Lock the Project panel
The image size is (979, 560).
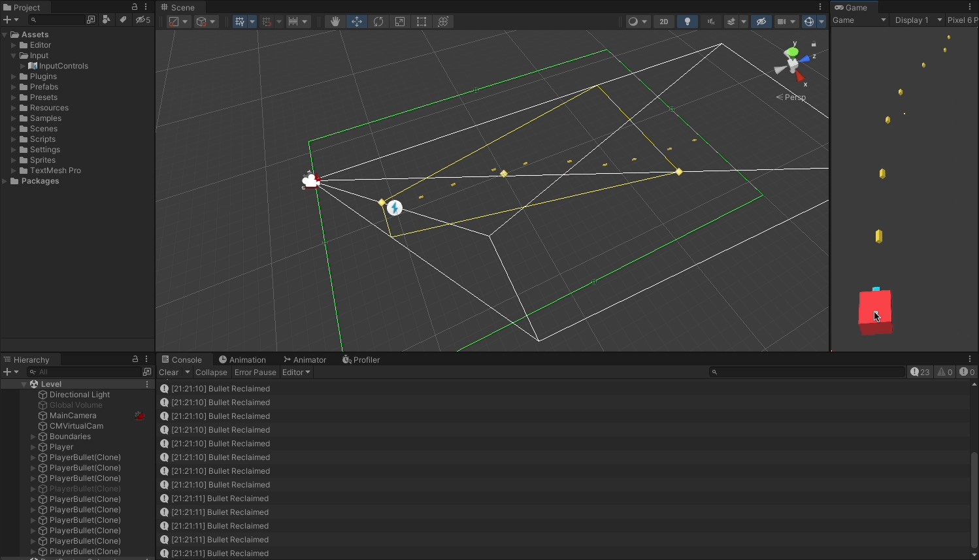coord(135,7)
